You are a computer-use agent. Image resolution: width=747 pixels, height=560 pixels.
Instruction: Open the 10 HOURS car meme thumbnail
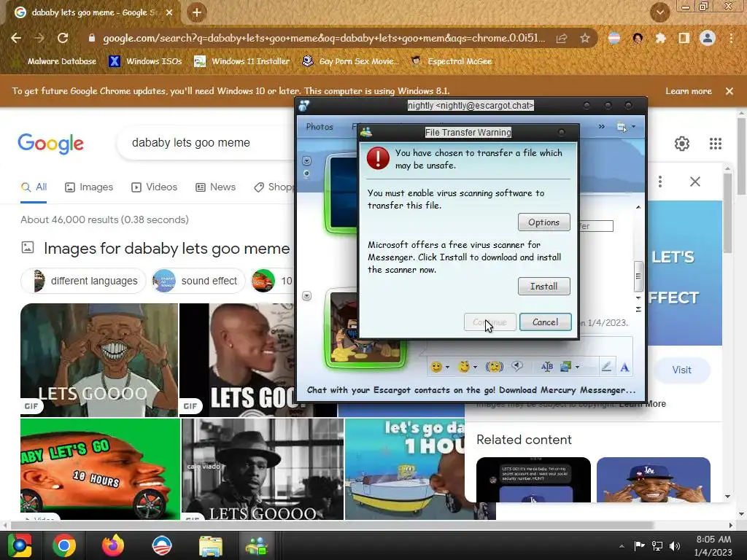[100, 469]
